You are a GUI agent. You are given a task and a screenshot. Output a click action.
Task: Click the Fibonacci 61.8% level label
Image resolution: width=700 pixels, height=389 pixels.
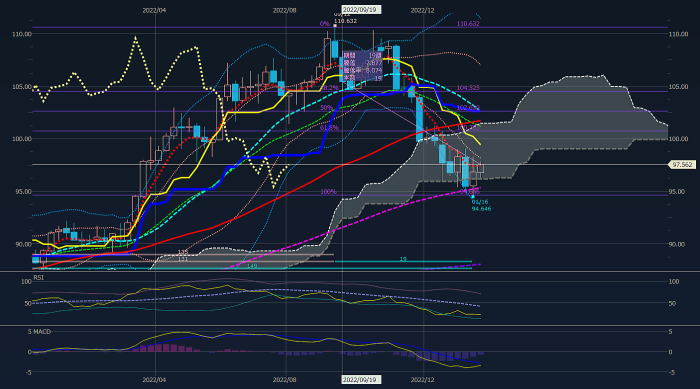point(329,128)
